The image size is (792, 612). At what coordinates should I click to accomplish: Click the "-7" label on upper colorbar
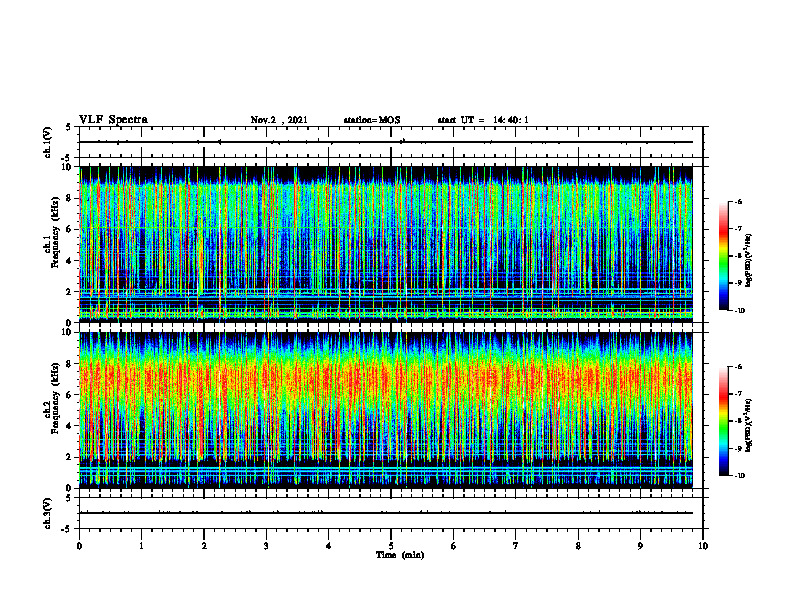tap(738, 229)
